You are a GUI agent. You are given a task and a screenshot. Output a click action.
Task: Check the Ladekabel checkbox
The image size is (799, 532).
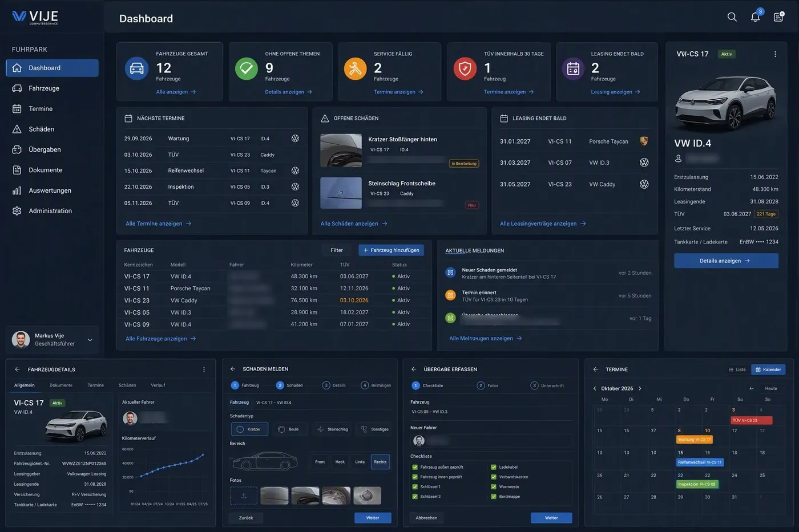point(493,467)
